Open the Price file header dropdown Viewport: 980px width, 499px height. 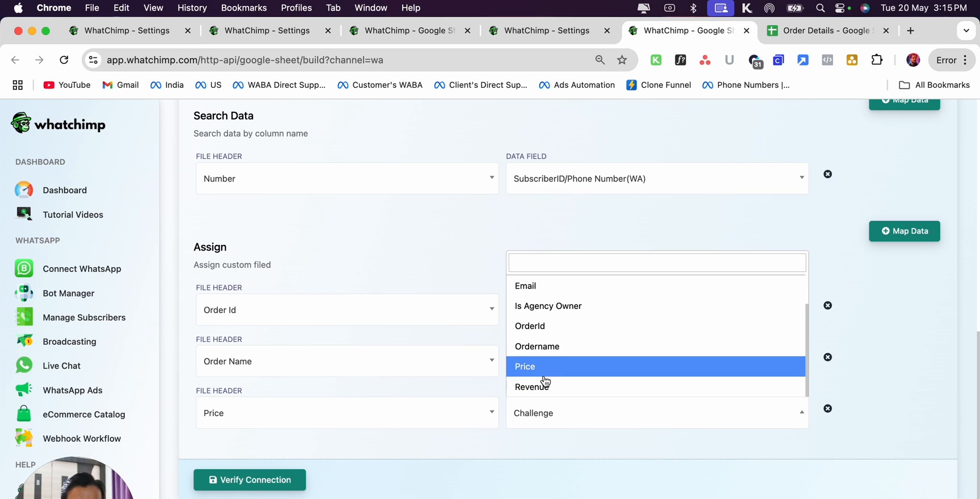347,413
